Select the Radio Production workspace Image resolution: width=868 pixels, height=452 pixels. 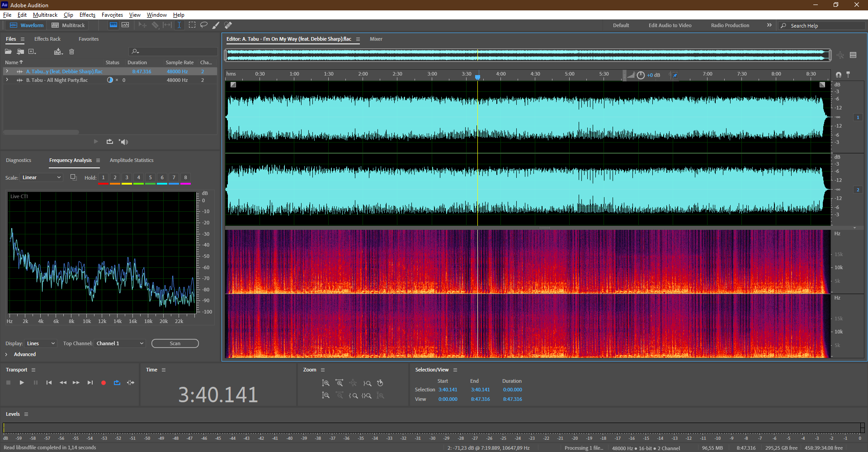730,25
